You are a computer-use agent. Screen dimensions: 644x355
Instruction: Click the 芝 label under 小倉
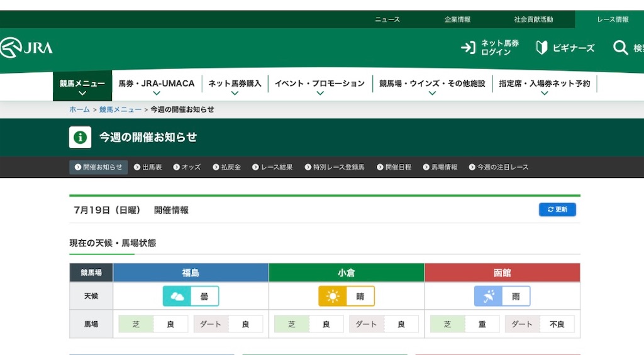292,324
